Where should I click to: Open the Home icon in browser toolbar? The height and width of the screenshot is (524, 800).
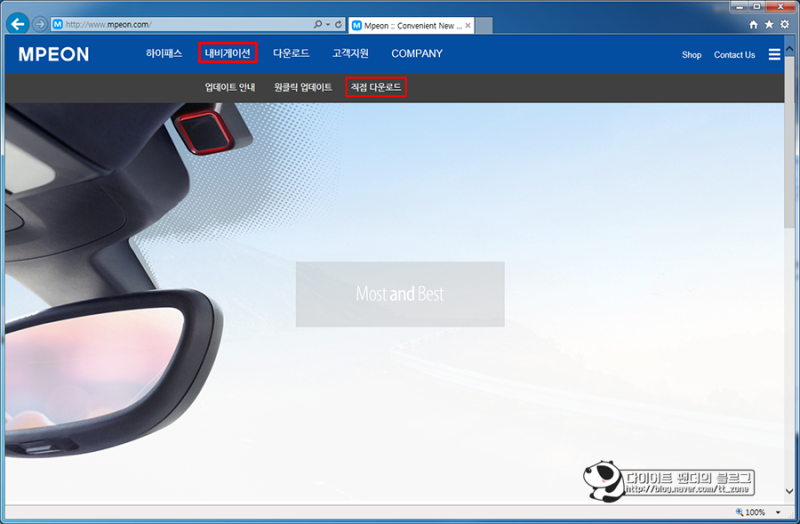click(753, 24)
